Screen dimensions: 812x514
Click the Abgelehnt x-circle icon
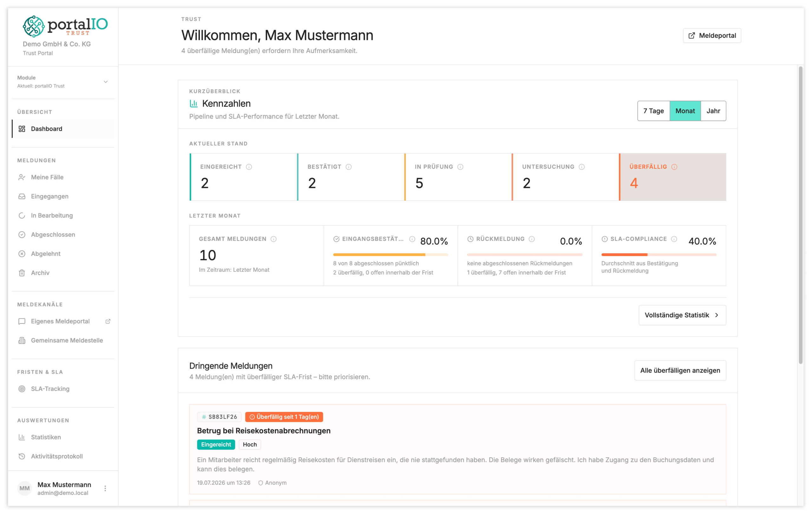tap(22, 254)
